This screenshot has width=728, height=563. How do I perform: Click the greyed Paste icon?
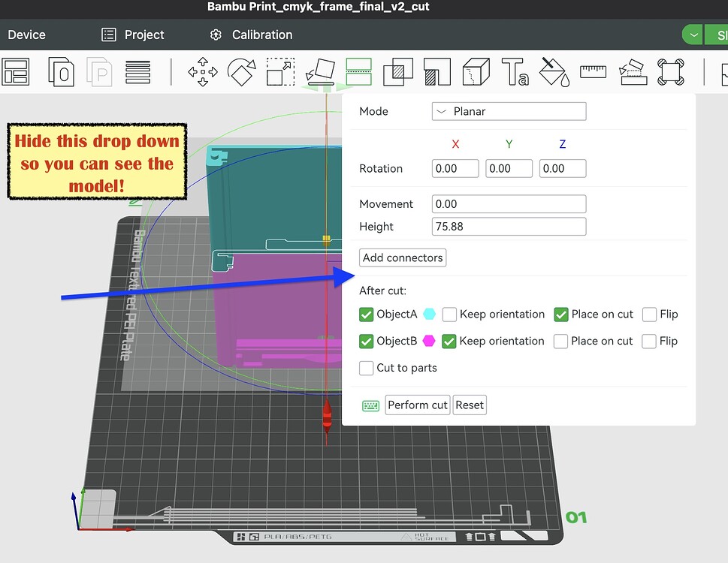pos(99,72)
